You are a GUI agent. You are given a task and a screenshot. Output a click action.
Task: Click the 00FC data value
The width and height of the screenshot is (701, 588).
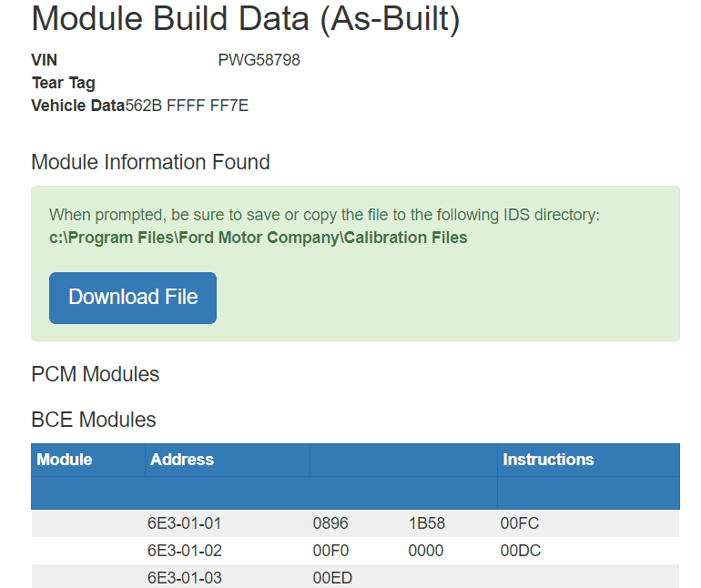click(520, 523)
